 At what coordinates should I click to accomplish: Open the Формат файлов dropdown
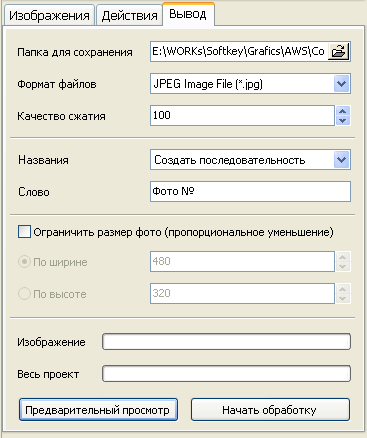click(x=250, y=84)
